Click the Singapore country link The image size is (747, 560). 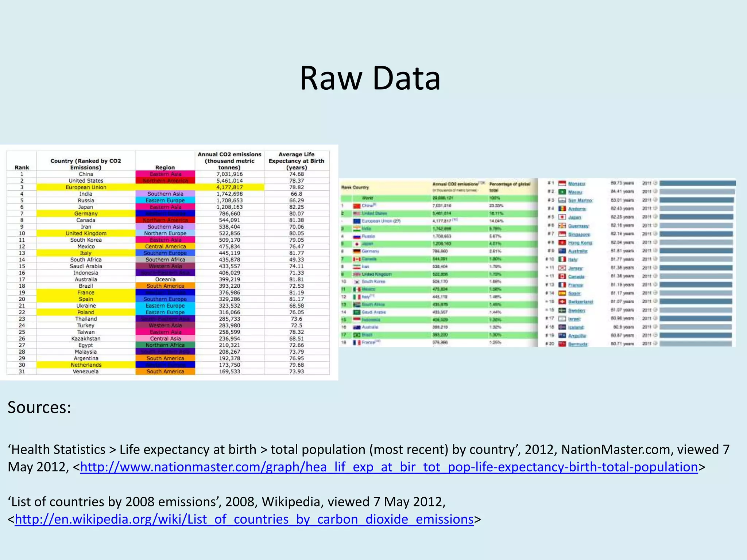579,234
